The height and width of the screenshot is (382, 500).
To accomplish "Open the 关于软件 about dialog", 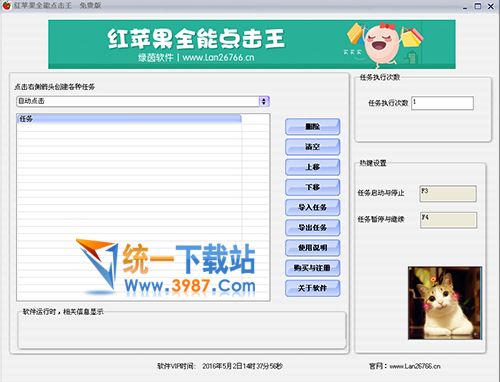I will 313,288.
